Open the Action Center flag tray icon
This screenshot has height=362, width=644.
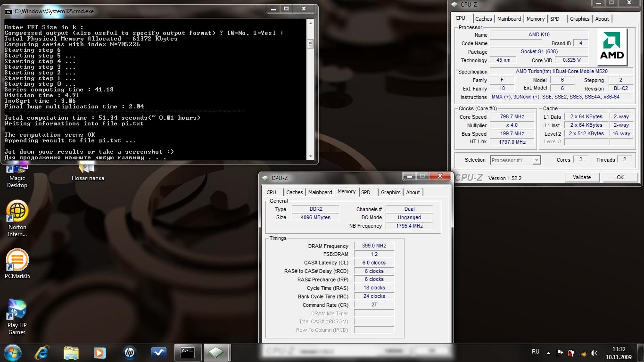[x=560, y=353]
